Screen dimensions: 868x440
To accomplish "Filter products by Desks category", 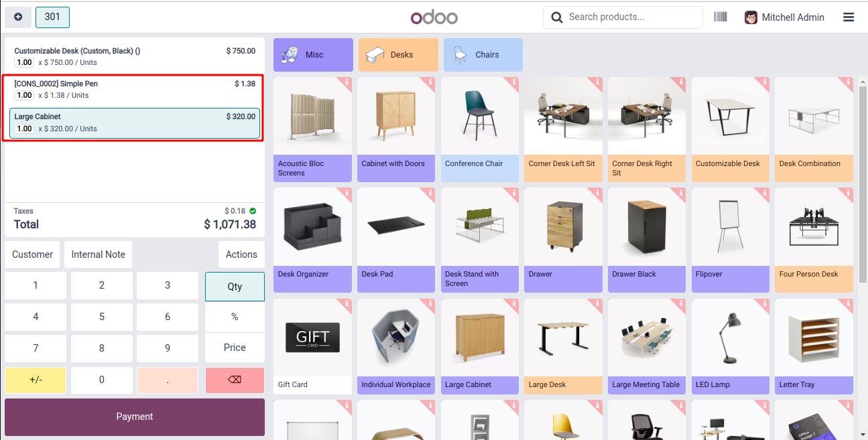I will tap(398, 55).
